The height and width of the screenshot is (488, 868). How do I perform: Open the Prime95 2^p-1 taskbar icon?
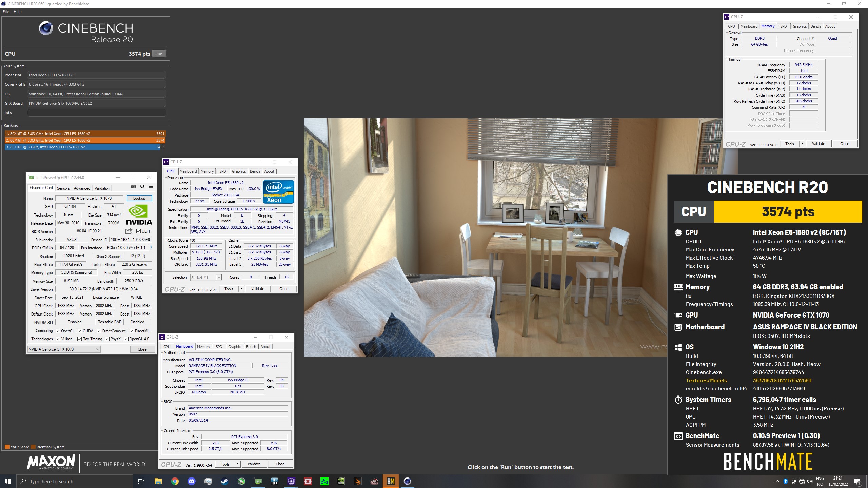point(324,481)
